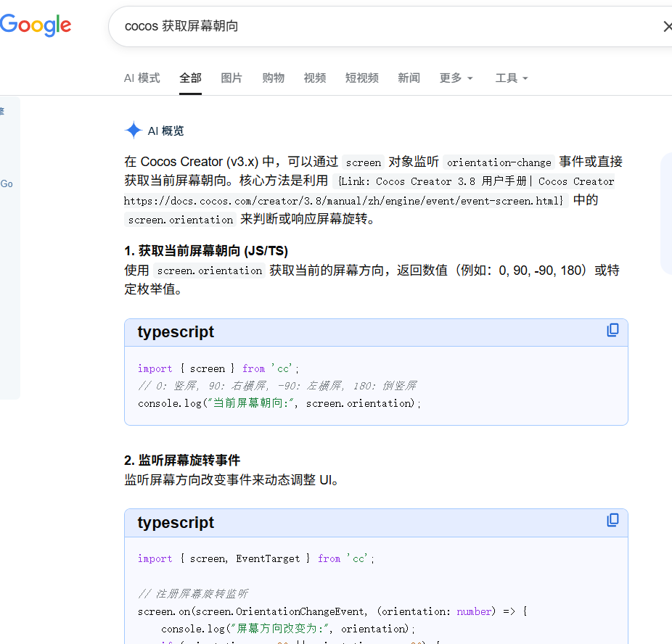Expand the 工具 dropdown
The image size is (672, 644).
(x=511, y=78)
